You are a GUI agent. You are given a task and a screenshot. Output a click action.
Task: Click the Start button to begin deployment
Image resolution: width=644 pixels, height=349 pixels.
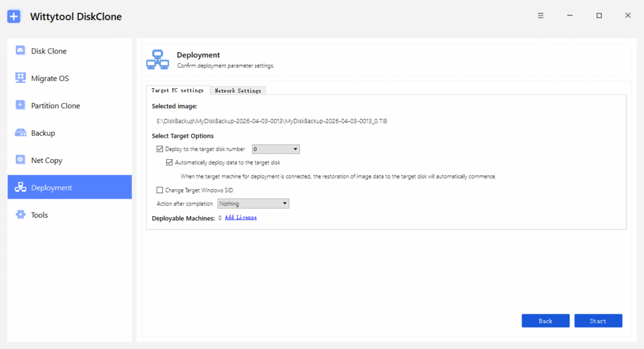[598, 321]
